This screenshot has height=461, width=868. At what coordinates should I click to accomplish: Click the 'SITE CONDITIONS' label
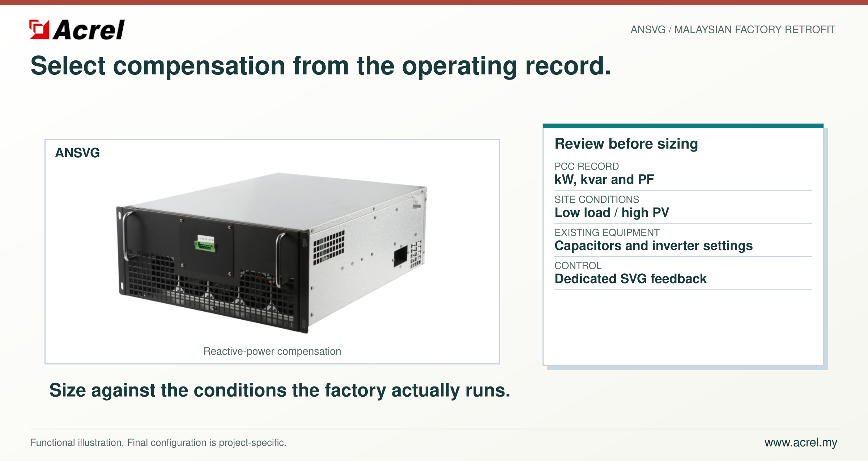pos(597,199)
